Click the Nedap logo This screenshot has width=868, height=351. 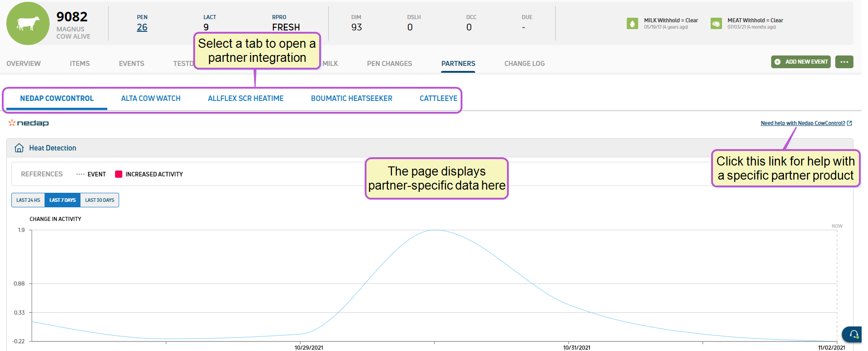(x=29, y=123)
